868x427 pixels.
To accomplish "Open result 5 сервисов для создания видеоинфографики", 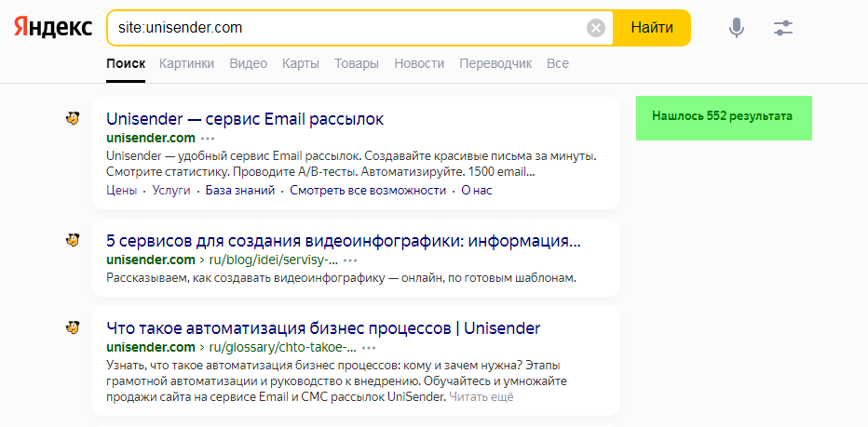I will pos(344,241).
